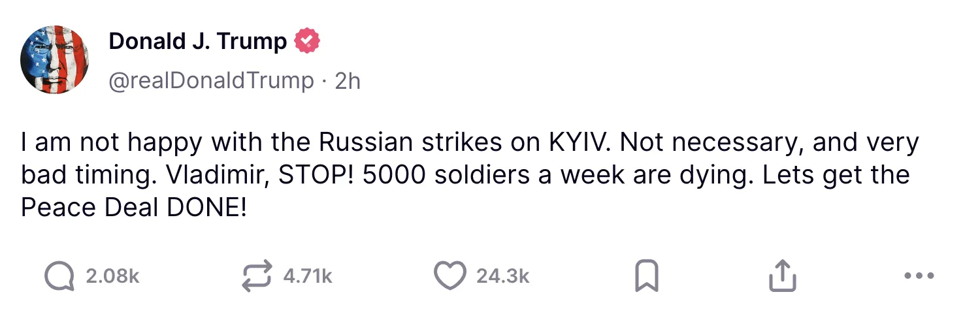Like the post with the heart icon
This screenshot has width=980, height=320.
[x=449, y=276]
